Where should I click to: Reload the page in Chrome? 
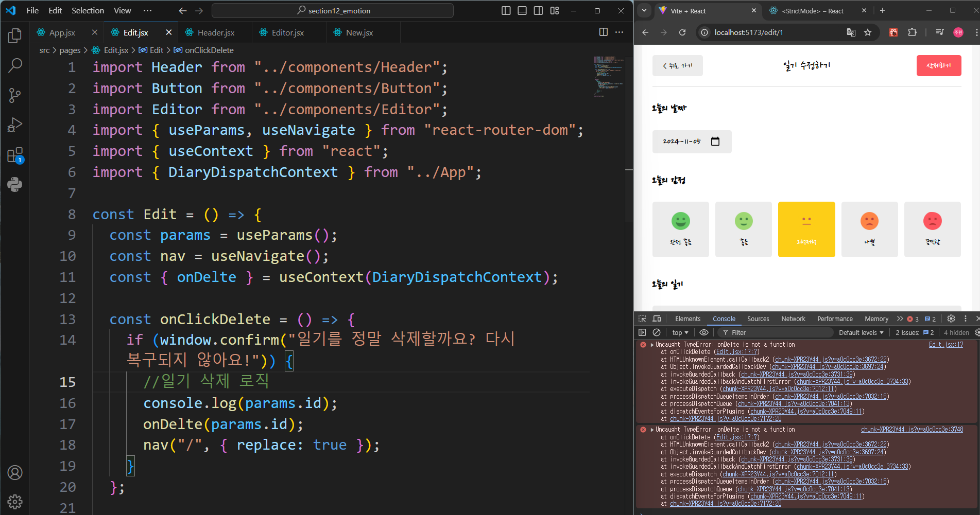(682, 32)
